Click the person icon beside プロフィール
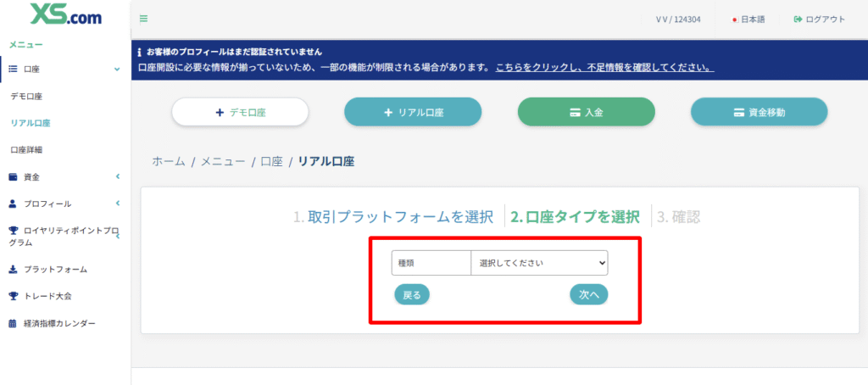This screenshot has width=868, height=385. (x=13, y=204)
